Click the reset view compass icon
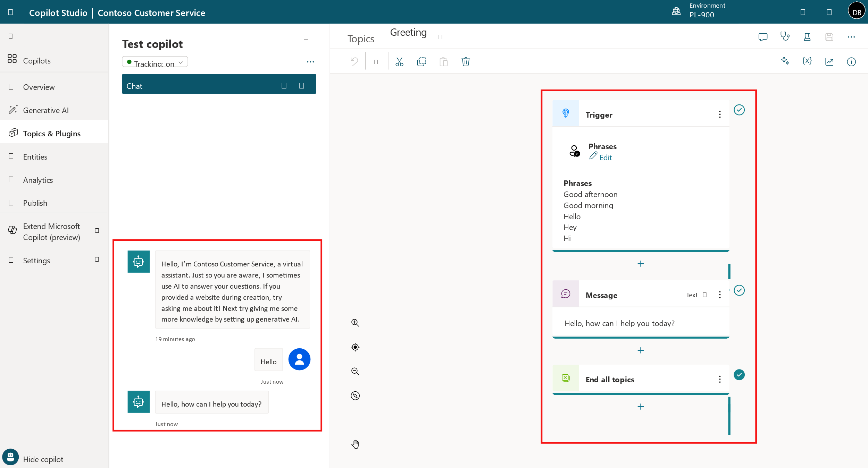868x468 pixels. [355, 396]
